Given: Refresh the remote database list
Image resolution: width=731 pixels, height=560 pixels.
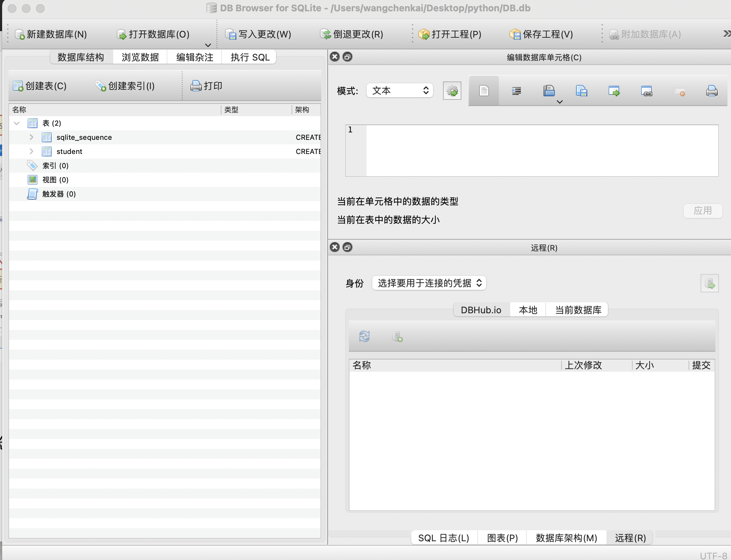Looking at the screenshot, I should [x=364, y=336].
